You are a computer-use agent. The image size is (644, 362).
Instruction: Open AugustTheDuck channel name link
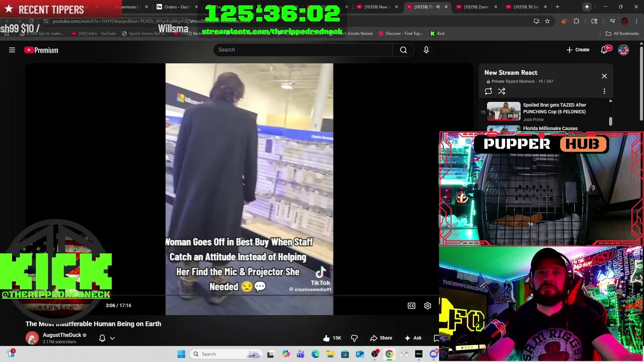62,335
